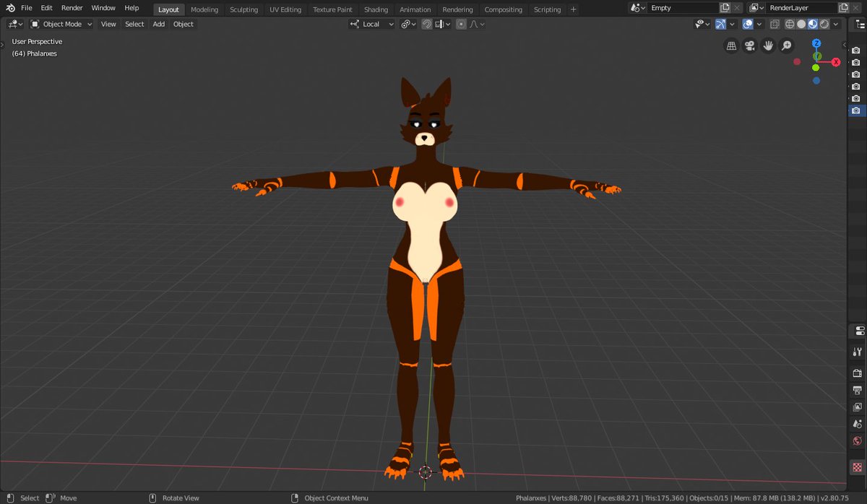Open the Output properties tab
The image size is (867, 504).
(x=857, y=391)
